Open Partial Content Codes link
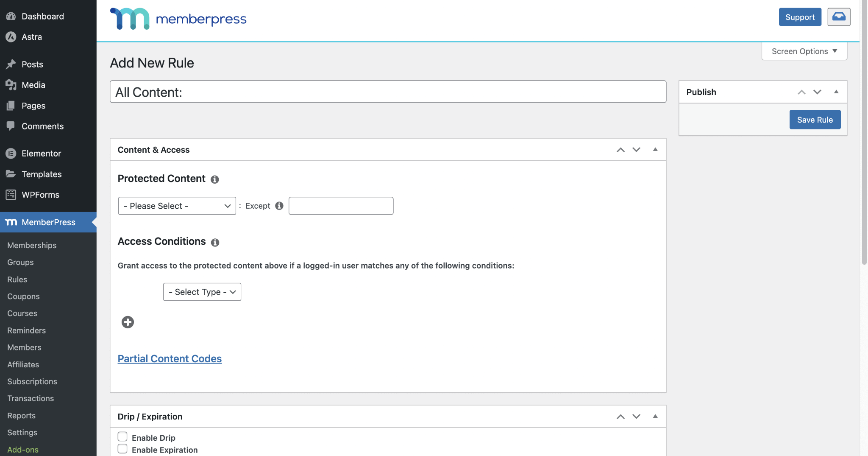 (170, 358)
